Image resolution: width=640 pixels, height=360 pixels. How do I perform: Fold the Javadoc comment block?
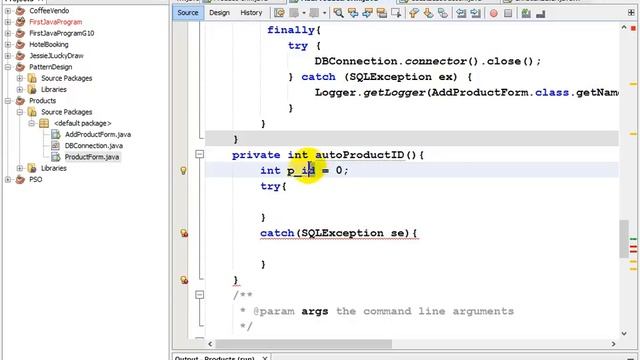pyautogui.click(x=199, y=294)
